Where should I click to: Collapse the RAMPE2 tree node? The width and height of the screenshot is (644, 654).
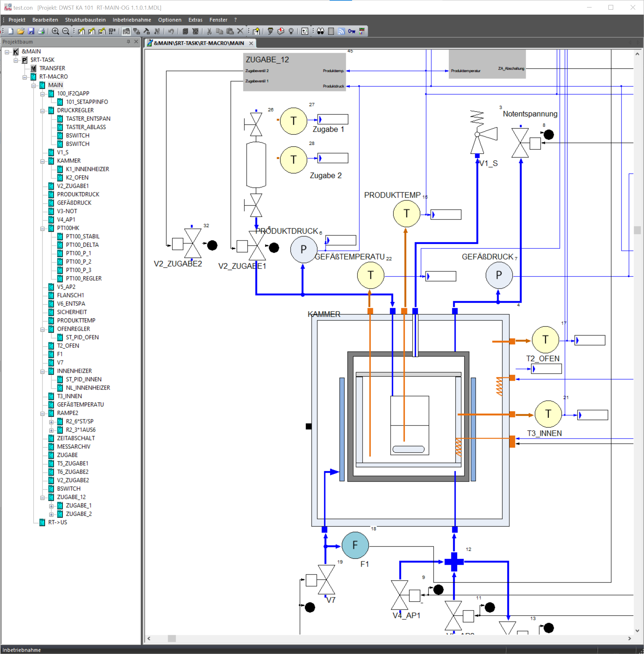(x=43, y=413)
